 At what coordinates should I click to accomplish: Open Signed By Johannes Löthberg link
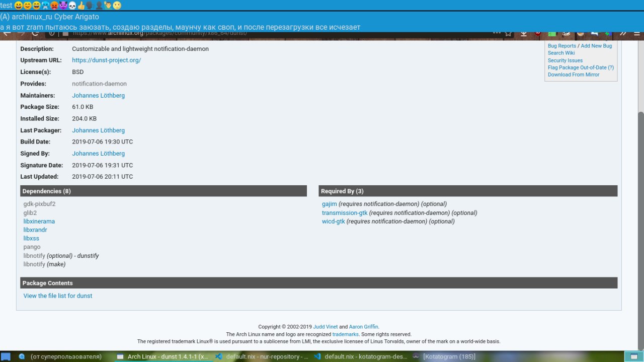point(98,154)
